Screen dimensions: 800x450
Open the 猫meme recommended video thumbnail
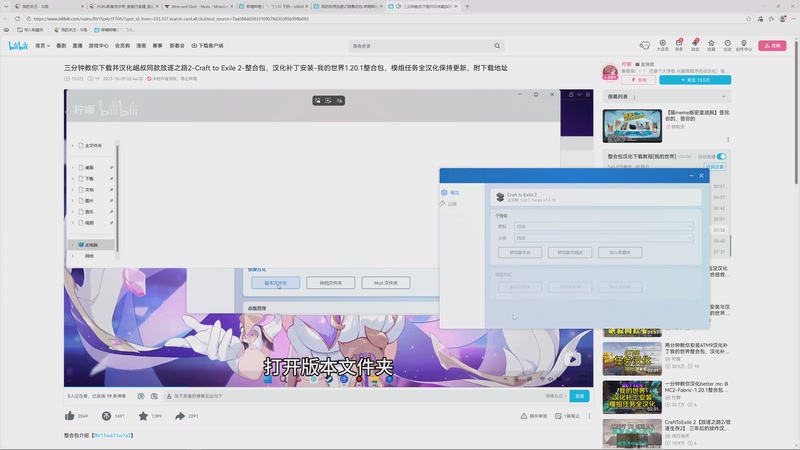click(632, 126)
